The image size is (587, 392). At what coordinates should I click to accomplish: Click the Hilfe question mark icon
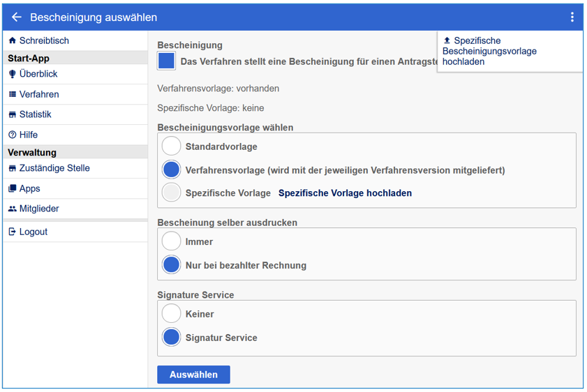tap(13, 135)
